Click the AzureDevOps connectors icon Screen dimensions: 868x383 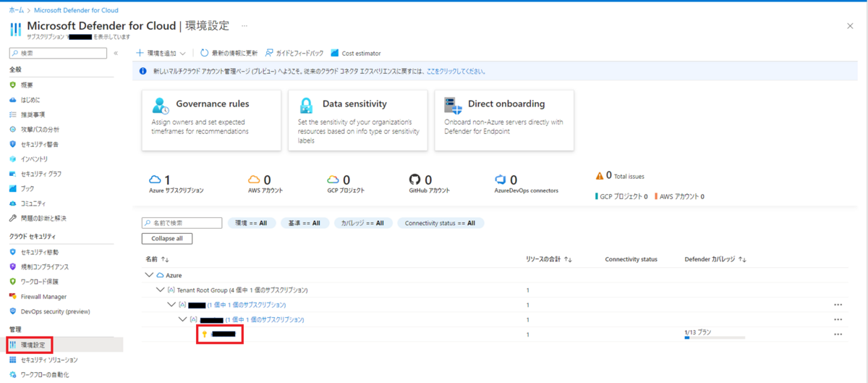click(501, 180)
